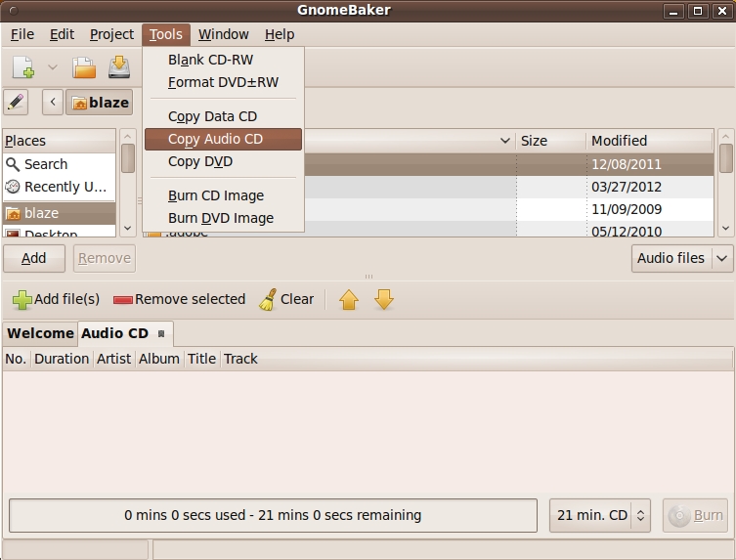The width and height of the screenshot is (736, 560).
Task: Click the Places column header
Action: pyautogui.click(x=60, y=141)
